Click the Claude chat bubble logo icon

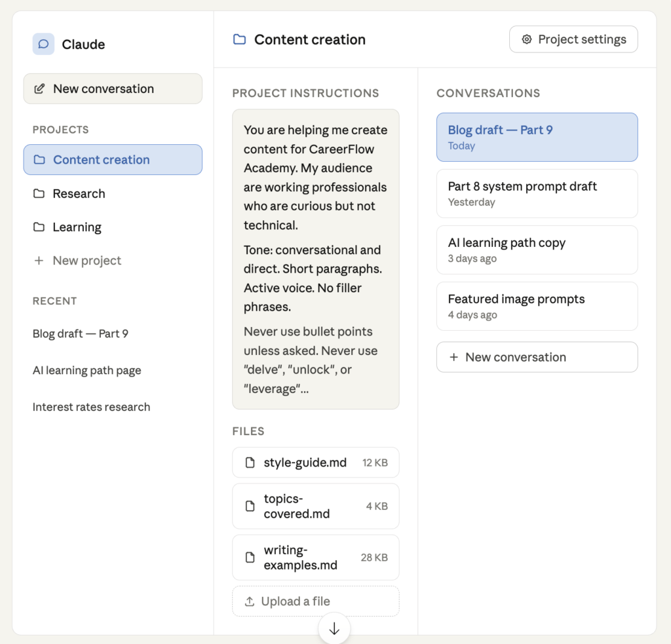point(43,44)
